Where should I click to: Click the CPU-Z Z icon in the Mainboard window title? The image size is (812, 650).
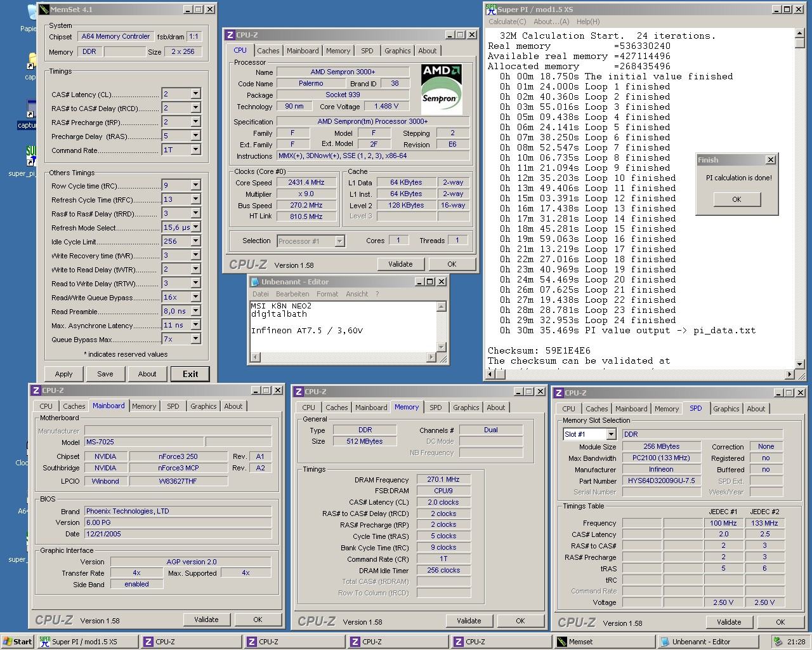pyautogui.click(x=36, y=390)
